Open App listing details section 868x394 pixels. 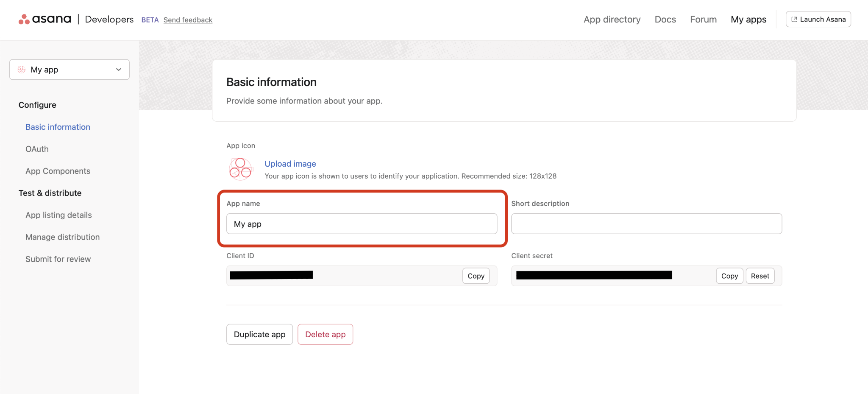click(x=58, y=215)
